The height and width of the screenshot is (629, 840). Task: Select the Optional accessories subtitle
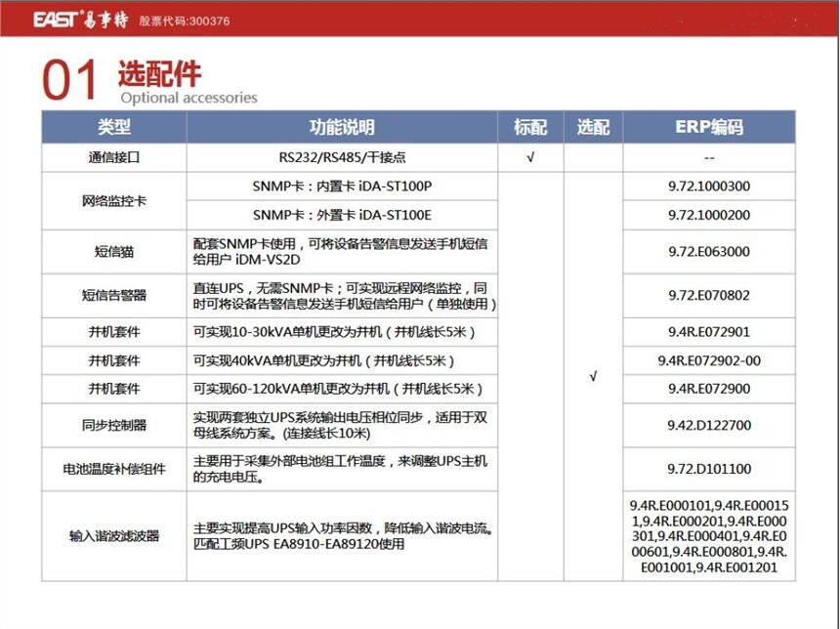pos(189,98)
